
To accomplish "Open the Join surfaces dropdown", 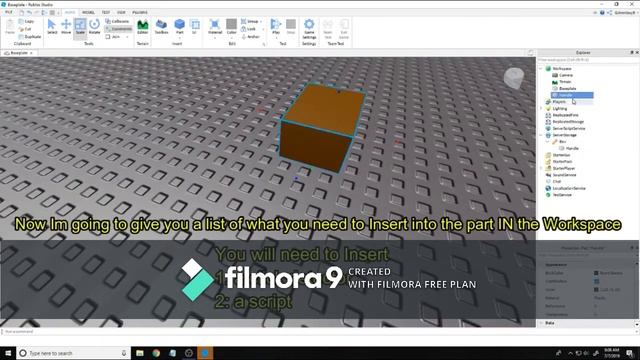I will tap(117, 37).
